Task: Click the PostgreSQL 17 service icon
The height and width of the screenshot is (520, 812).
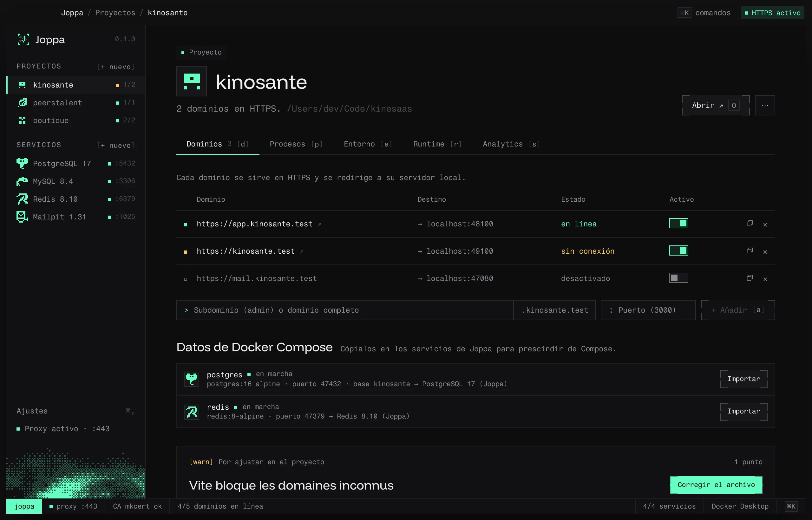Action: pos(22,163)
